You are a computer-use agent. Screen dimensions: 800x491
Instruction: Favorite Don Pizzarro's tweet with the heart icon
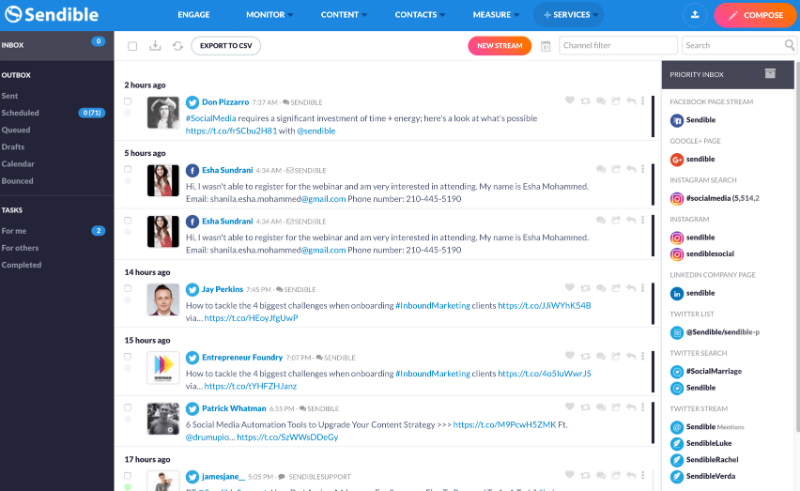570,100
